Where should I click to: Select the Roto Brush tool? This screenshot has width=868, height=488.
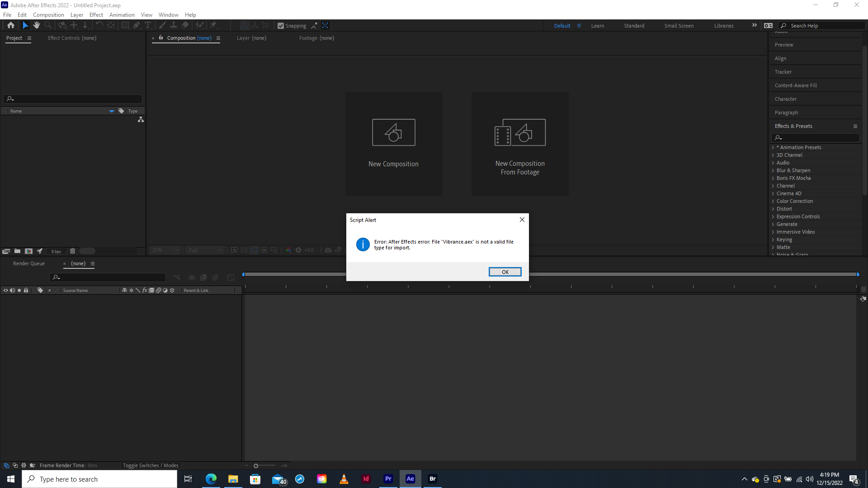[200, 25]
